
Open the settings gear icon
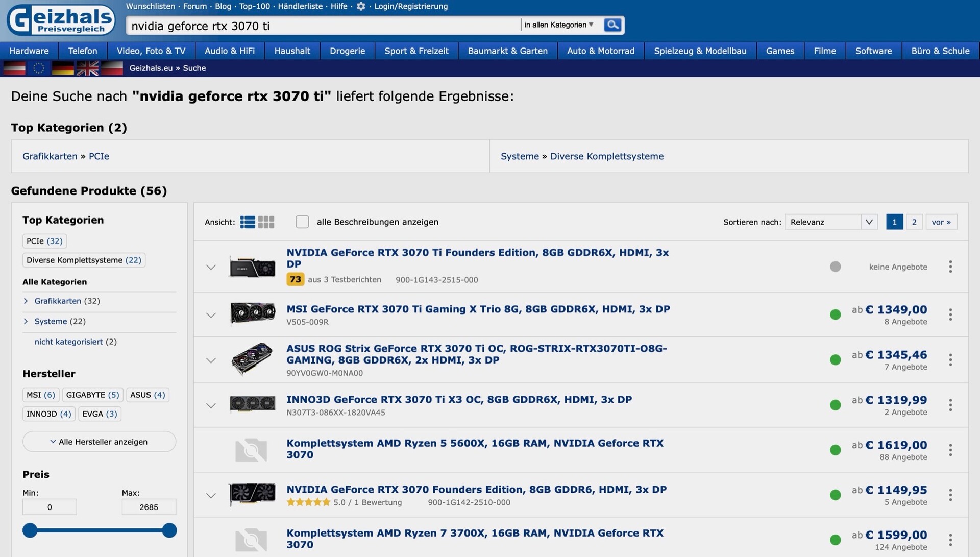click(x=361, y=7)
